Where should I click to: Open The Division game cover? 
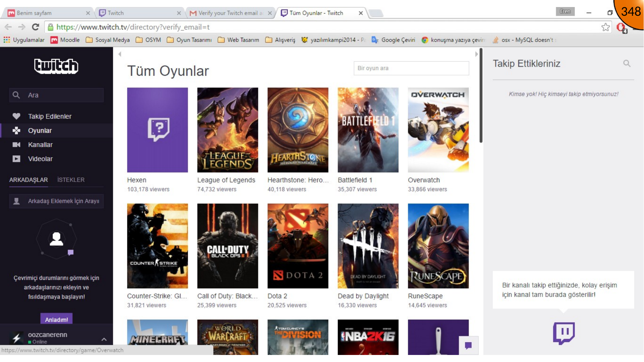point(298,337)
